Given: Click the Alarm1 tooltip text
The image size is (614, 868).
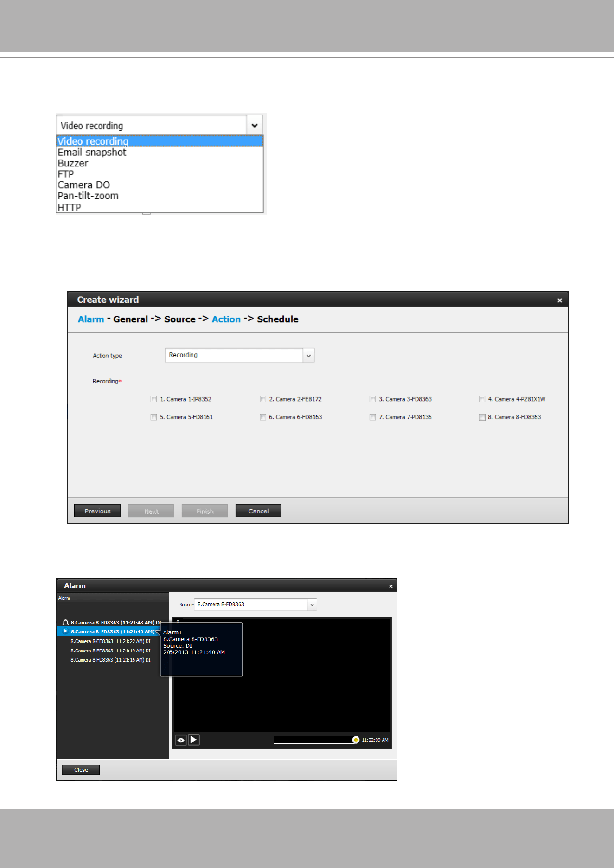Looking at the screenshot, I should tap(173, 632).
